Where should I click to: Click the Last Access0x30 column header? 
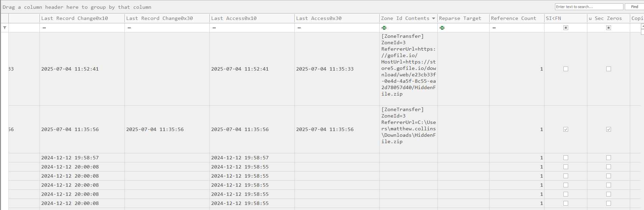(319, 18)
